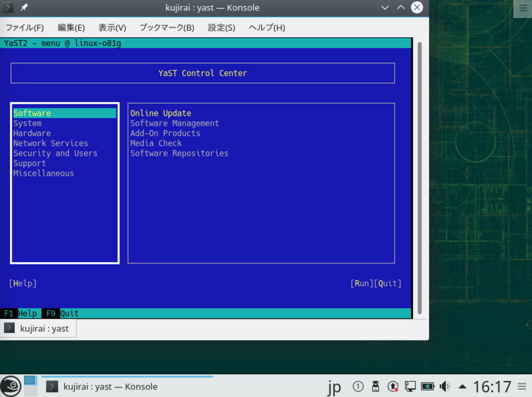Choose the Online Update module
The image size is (532, 397).
[161, 113]
